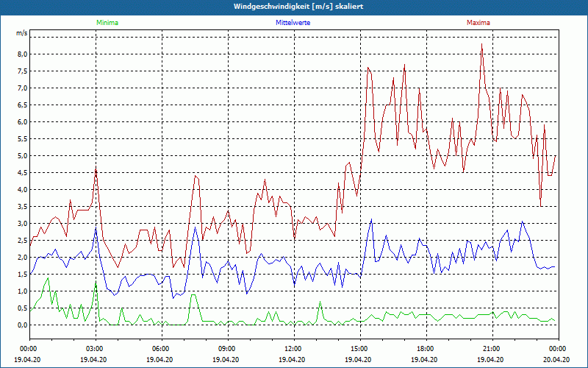Click the y-axis value '5,0'

23,156
